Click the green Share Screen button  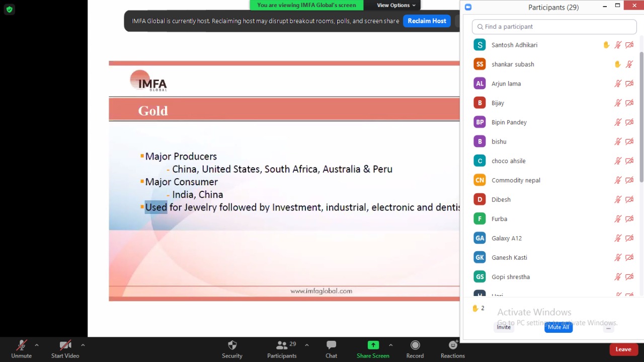tap(373, 349)
